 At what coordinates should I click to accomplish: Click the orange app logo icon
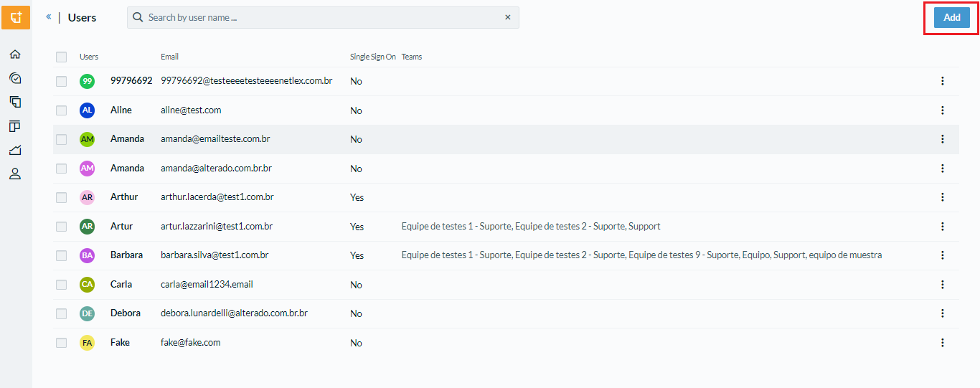[x=16, y=16]
